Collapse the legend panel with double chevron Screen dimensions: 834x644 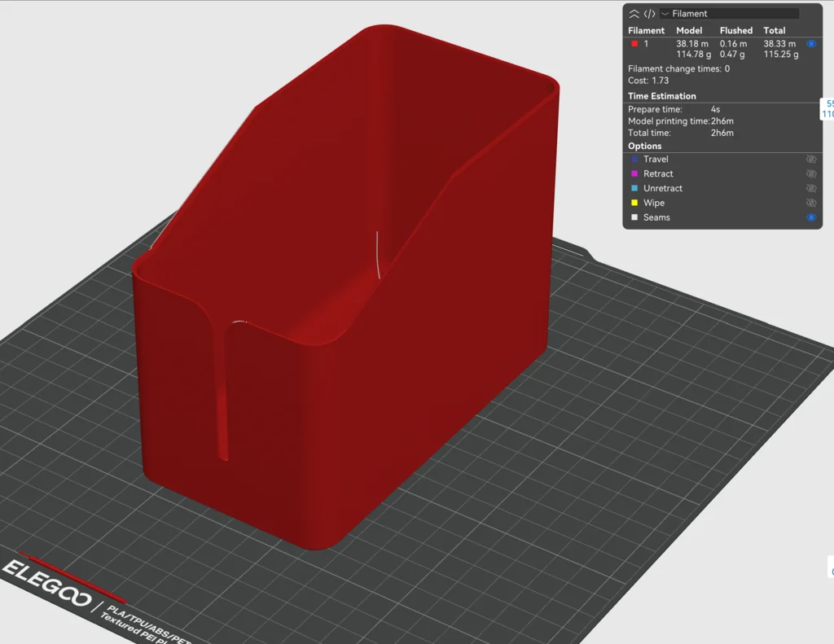634,14
